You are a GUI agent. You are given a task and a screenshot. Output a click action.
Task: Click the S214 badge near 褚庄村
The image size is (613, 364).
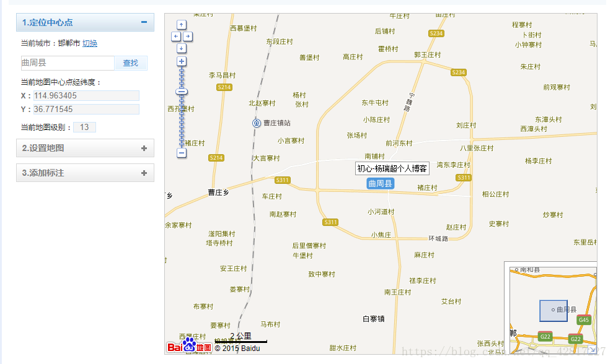tap(216, 158)
